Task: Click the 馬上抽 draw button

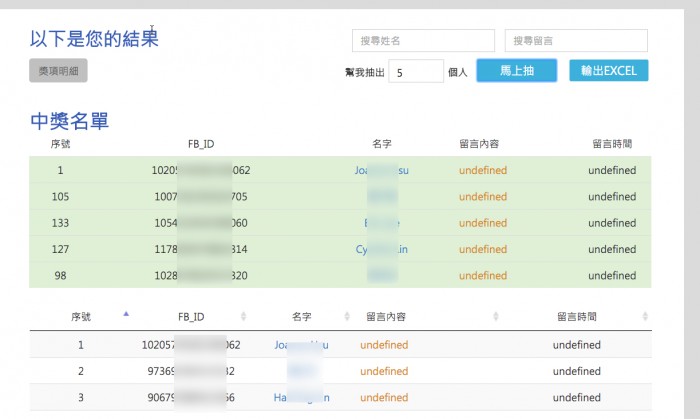Action: click(516, 71)
